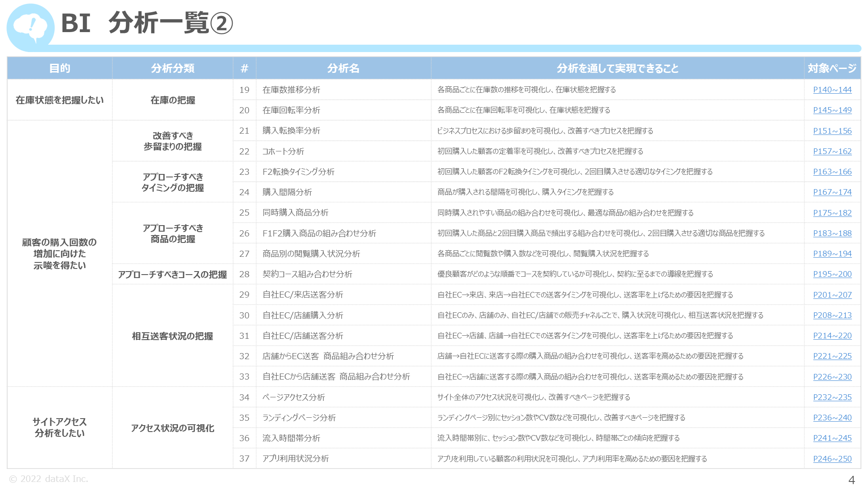Open page link P175~182
This screenshot has height=488, width=868.
[832, 213]
